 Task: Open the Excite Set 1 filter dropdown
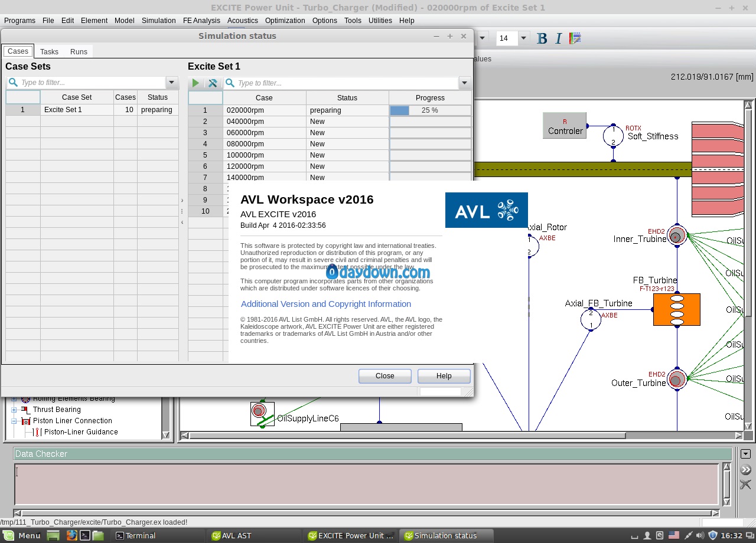tap(464, 83)
